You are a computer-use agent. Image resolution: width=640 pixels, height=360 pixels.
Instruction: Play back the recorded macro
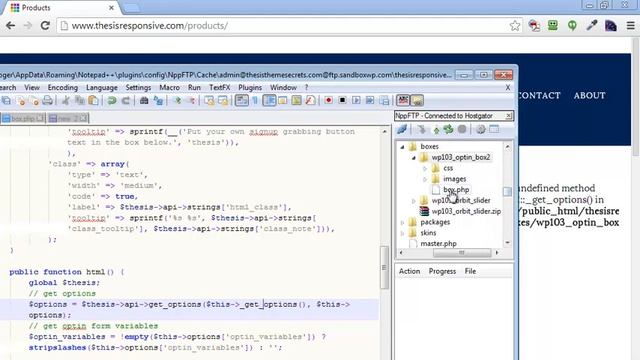click(x=356, y=100)
